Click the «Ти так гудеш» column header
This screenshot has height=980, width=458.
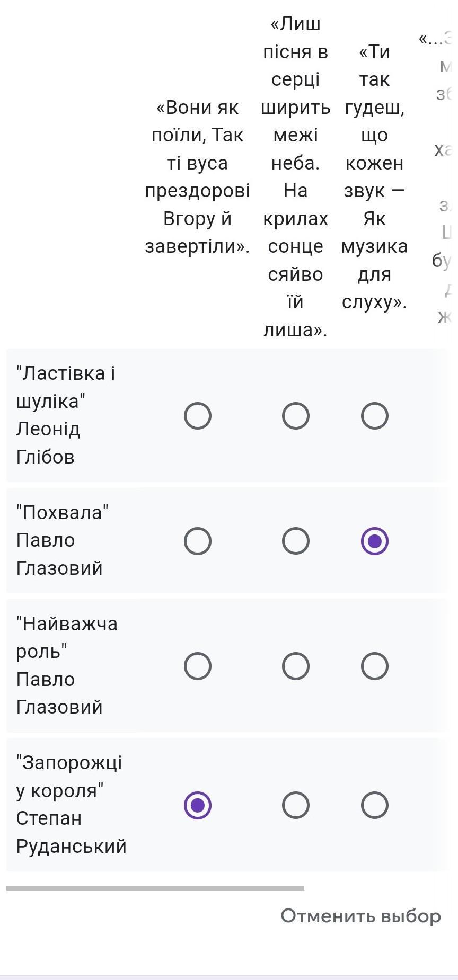(374, 176)
